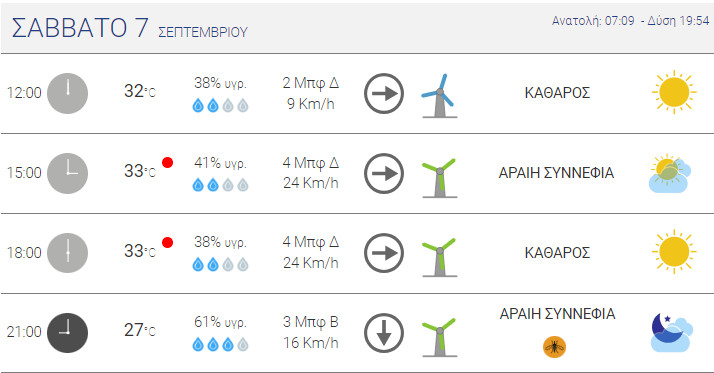Click the sun icon in 18:00 row
Screen dimensions: 714x373
pos(674,251)
